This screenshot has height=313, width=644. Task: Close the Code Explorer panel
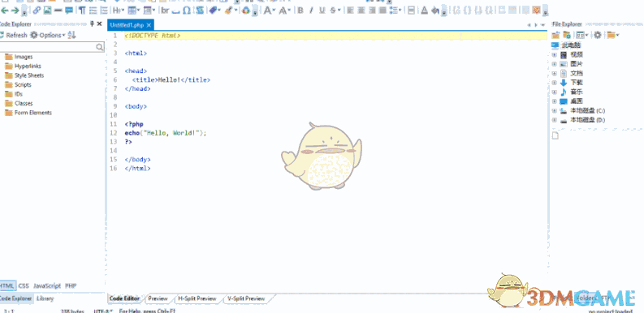coord(99,24)
